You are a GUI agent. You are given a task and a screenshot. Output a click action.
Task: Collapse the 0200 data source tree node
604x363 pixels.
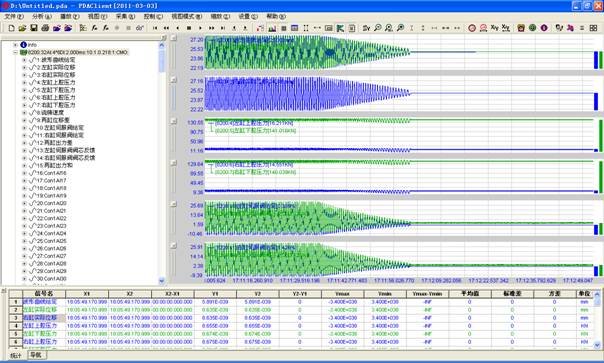[16, 52]
